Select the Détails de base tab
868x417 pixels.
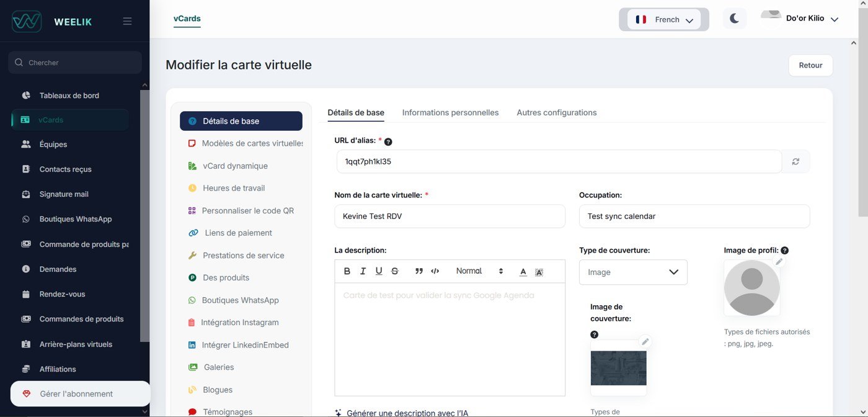356,112
